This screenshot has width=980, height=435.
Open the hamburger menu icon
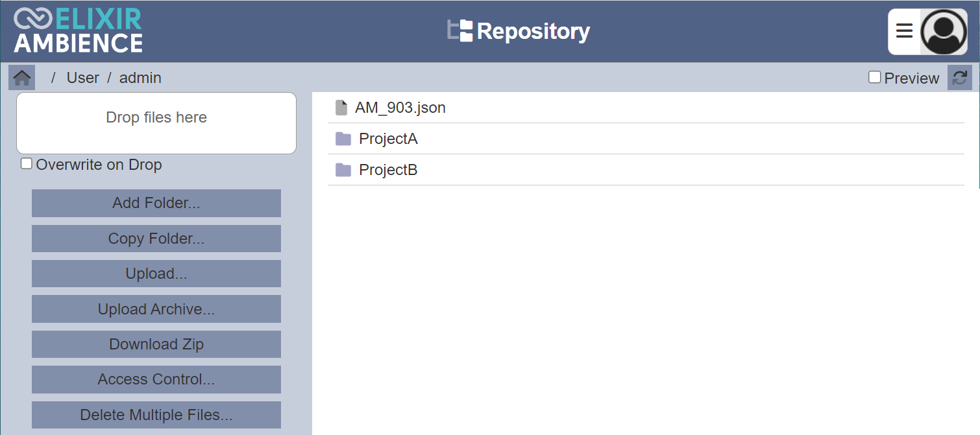904,31
